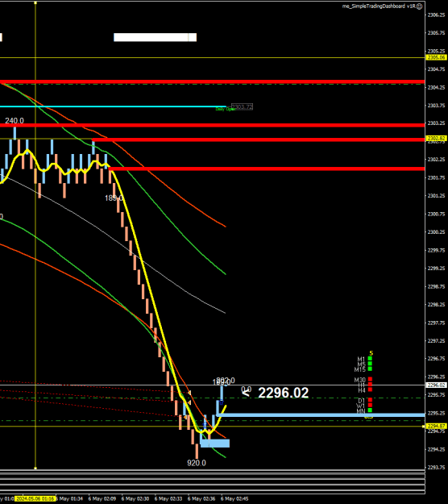Select the white rectangle object at the chart top
Viewport: 448px width, 504px height.
point(156,37)
